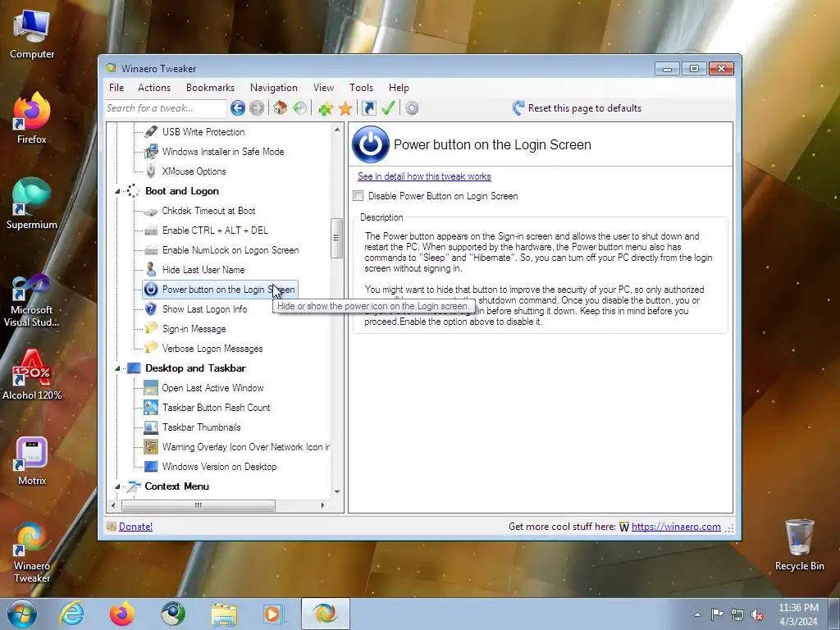The width and height of the screenshot is (840, 630).
Task: Click the Desktop and Taskbar category label
Action: tap(195, 368)
